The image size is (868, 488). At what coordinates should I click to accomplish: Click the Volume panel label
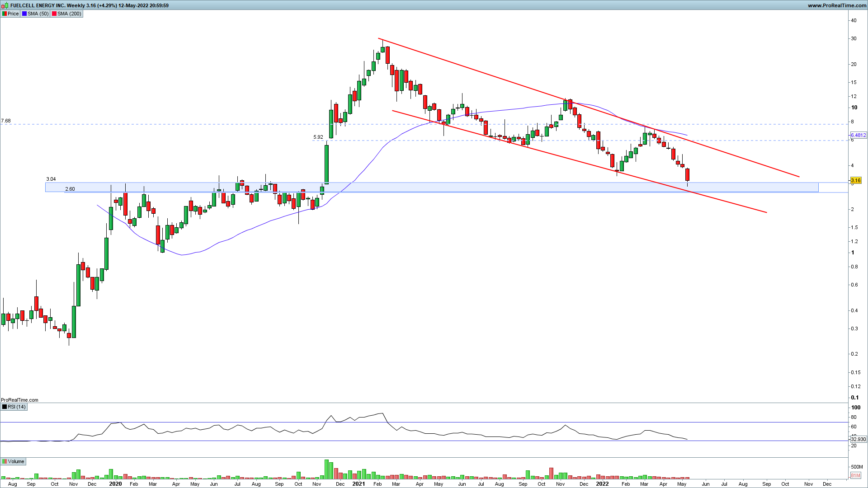click(x=16, y=461)
